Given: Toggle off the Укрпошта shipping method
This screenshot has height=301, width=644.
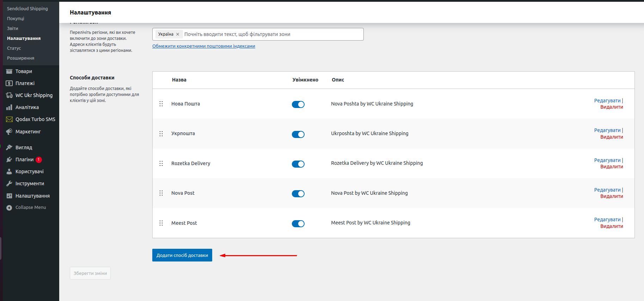Looking at the screenshot, I should pos(298,134).
